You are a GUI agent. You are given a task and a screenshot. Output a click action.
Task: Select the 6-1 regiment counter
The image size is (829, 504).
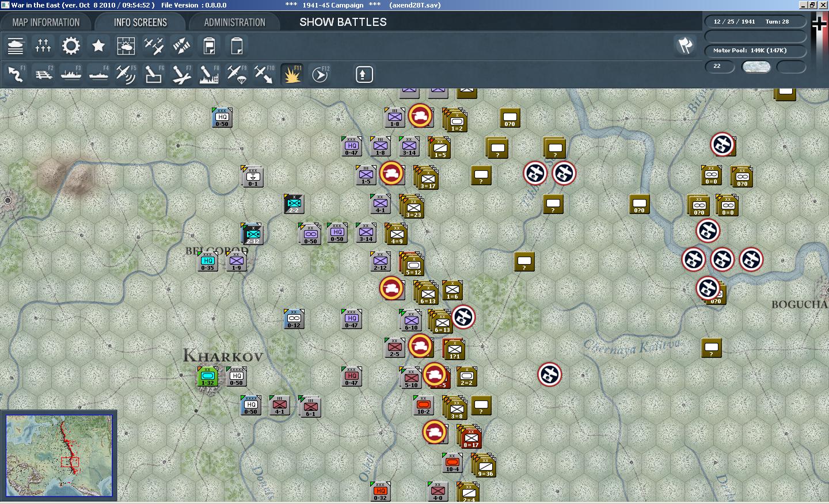310,407
